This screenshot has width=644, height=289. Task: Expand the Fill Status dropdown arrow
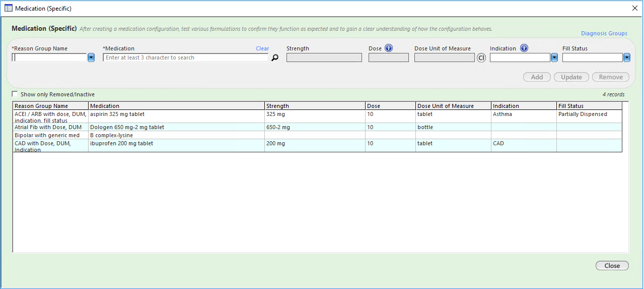[x=627, y=58]
